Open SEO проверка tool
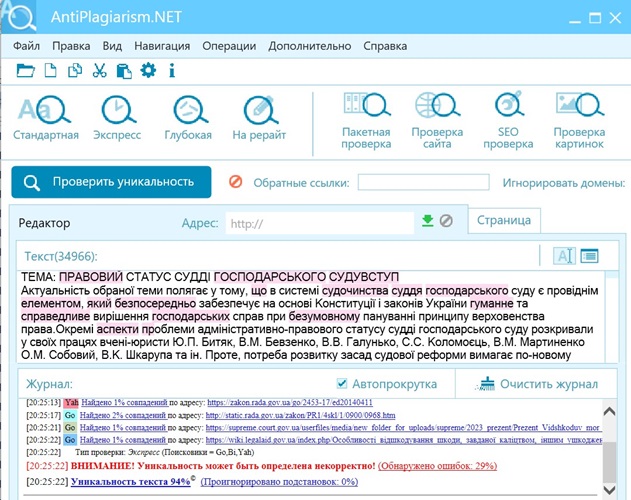631x500 pixels. pos(508,121)
